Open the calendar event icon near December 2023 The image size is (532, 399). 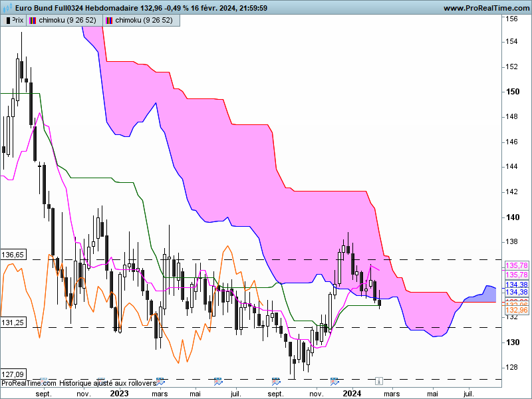pyautogui.click(x=334, y=381)
